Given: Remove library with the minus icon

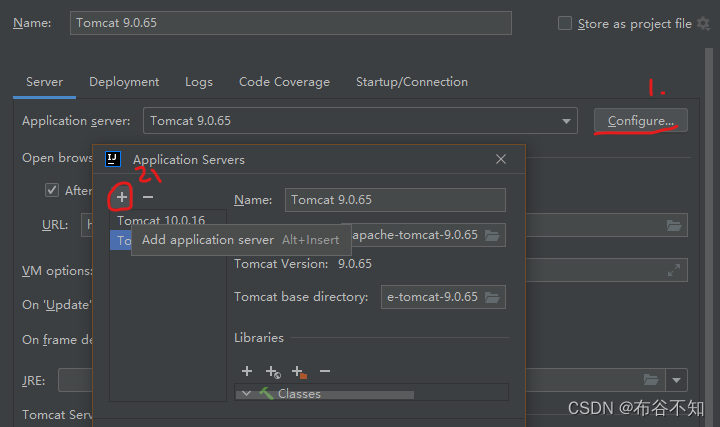Looking at the screenshot, I should click(325, 371).
